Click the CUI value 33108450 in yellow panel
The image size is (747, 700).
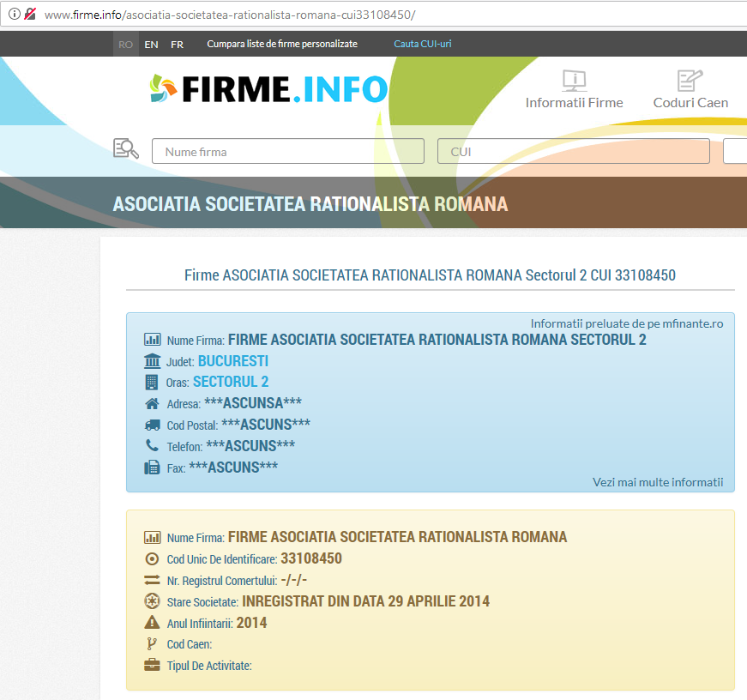(x=311, y=558)
